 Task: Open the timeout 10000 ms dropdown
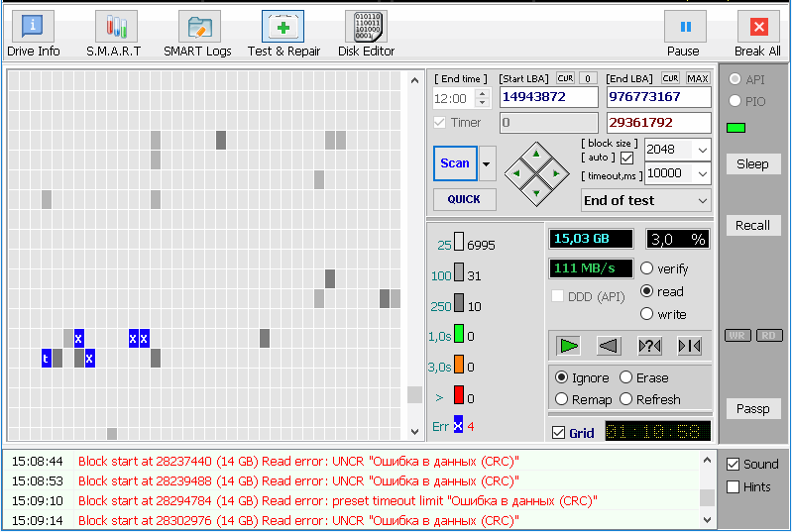click(x=703, y=173)
